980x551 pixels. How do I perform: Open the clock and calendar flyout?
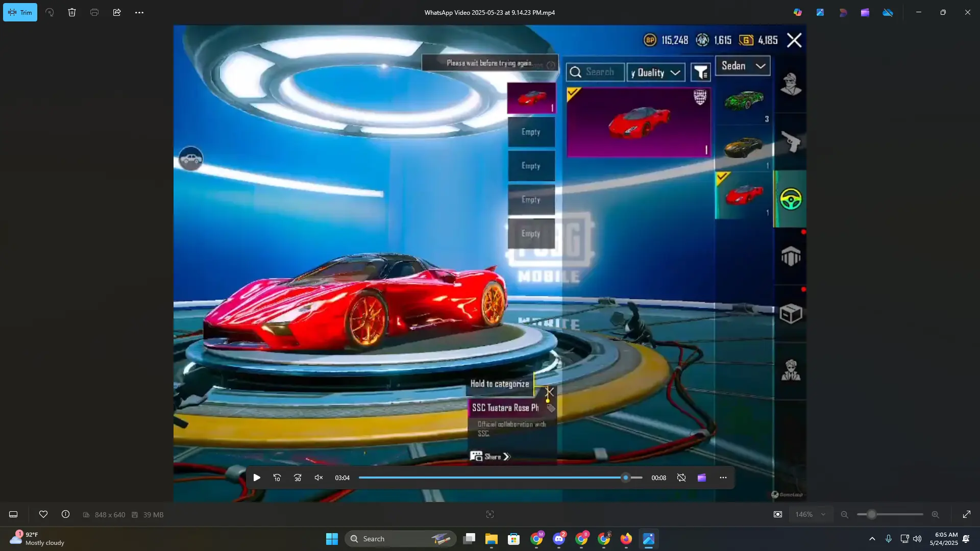(944, 539)
